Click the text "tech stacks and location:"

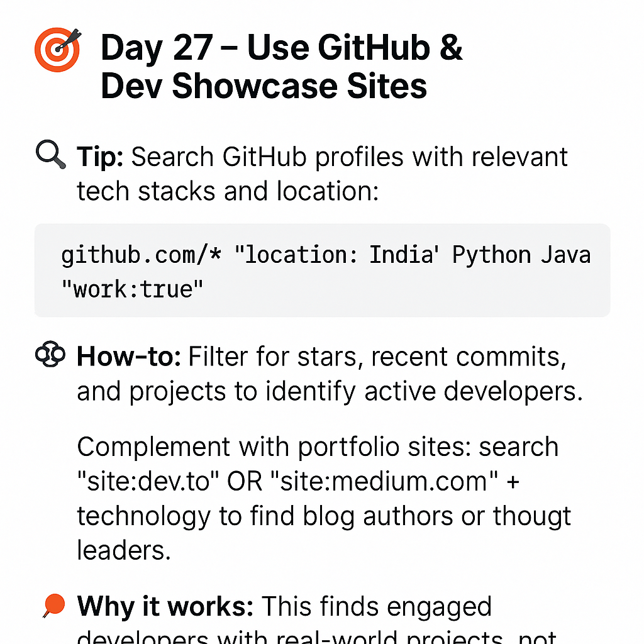pyautogui.click(x=227, y=190)
